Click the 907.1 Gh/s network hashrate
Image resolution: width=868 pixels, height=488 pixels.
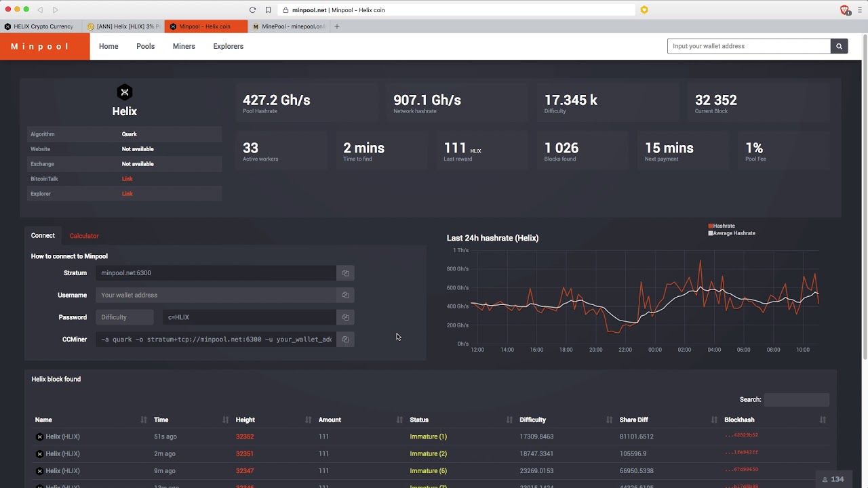[x=427, y=100]
